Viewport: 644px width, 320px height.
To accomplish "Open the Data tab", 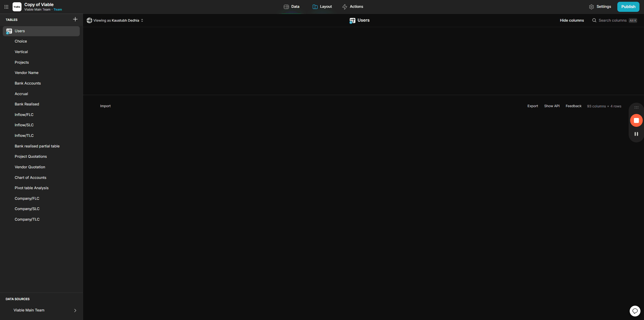I will pyautogui.click(x=292, y=7).
